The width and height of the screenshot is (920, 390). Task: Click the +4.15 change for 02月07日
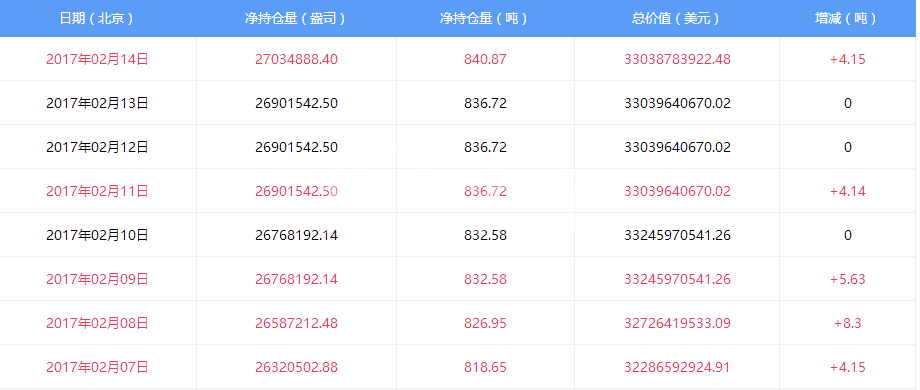848,368
